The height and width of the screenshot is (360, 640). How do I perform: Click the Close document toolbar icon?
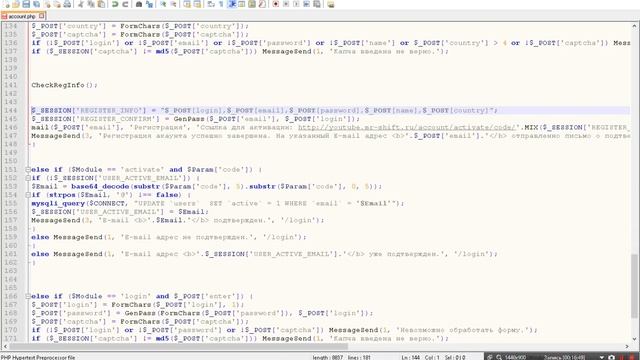tap(47, 4)
